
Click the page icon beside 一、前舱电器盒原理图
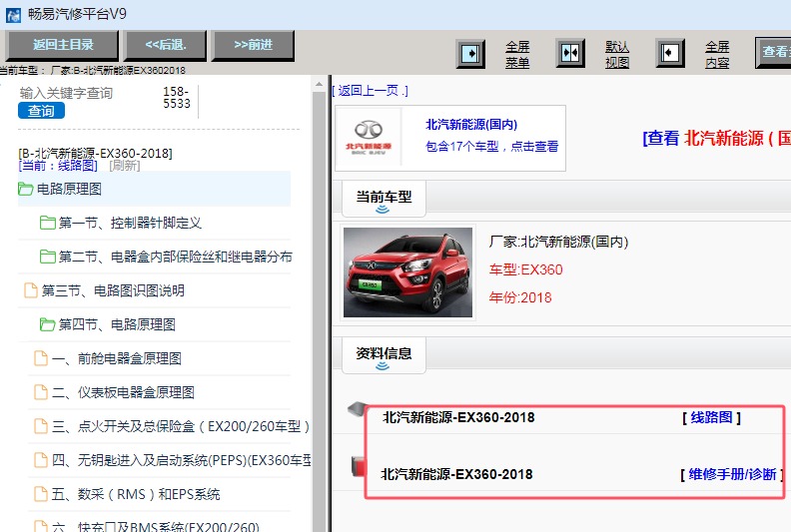[x=41, y=358]
